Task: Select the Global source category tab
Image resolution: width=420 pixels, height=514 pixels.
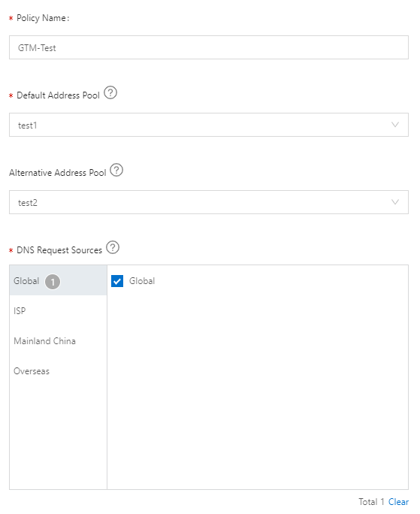Action: (x=58, y=280)
